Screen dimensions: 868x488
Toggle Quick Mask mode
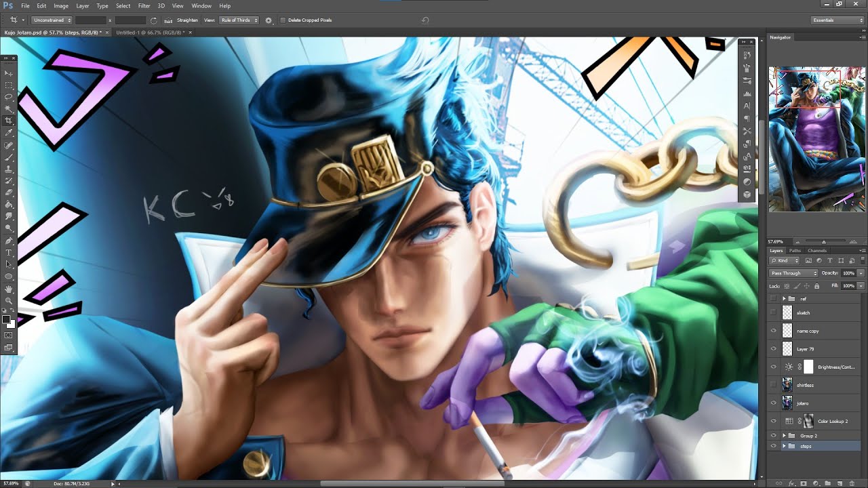click(x=9, y=335)
